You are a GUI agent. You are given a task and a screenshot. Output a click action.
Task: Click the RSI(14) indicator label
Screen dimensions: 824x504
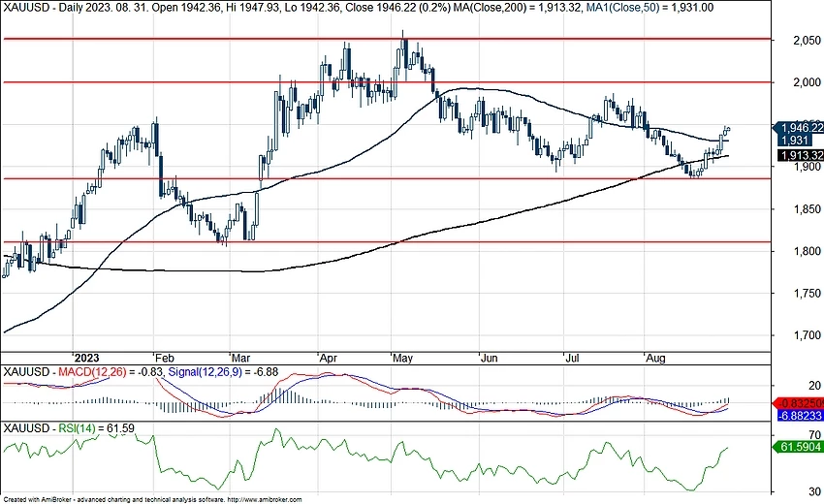pyautogui.click(x=78, y=428)
